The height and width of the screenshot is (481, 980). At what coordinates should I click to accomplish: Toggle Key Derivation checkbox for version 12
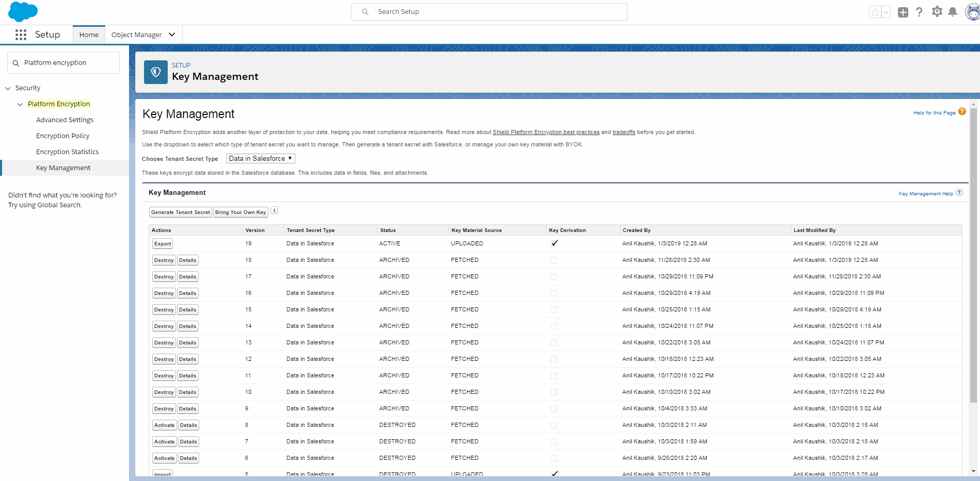pyautogui.click(x=554, y=359)
